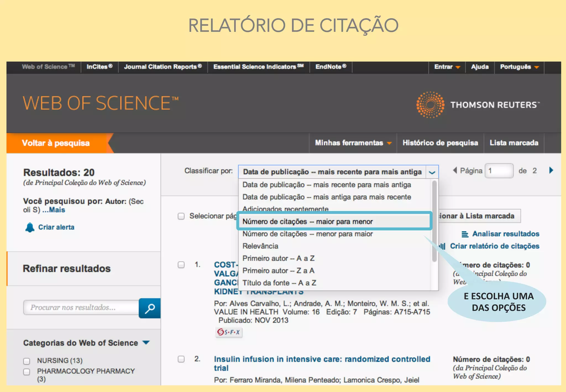The height and width of the screenshot is (392, 566).
Task: Expand the Minhas ferramentas menu
Action: coord(353,143)
